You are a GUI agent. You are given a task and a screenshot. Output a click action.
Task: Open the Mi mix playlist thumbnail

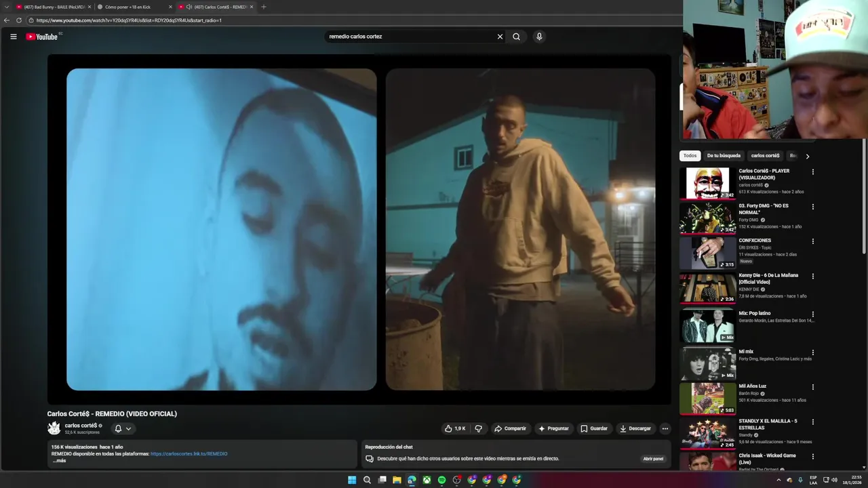pyautogui.click(x=708, y=363)
